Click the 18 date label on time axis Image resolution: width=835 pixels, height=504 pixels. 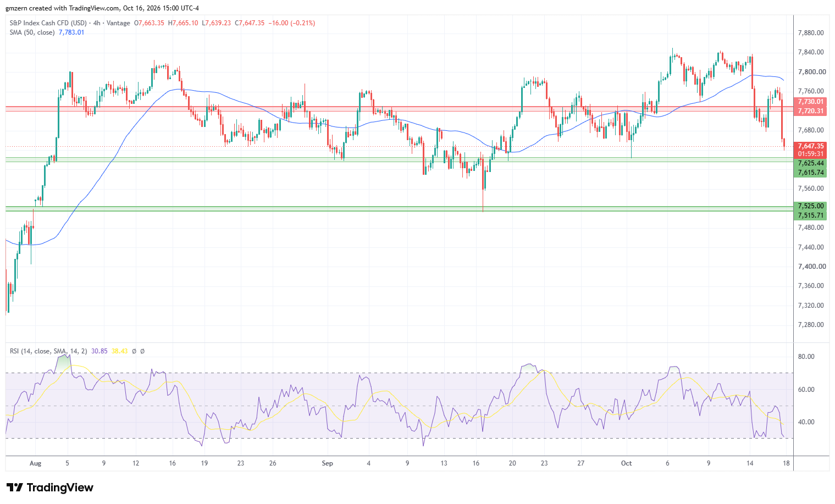787,463
